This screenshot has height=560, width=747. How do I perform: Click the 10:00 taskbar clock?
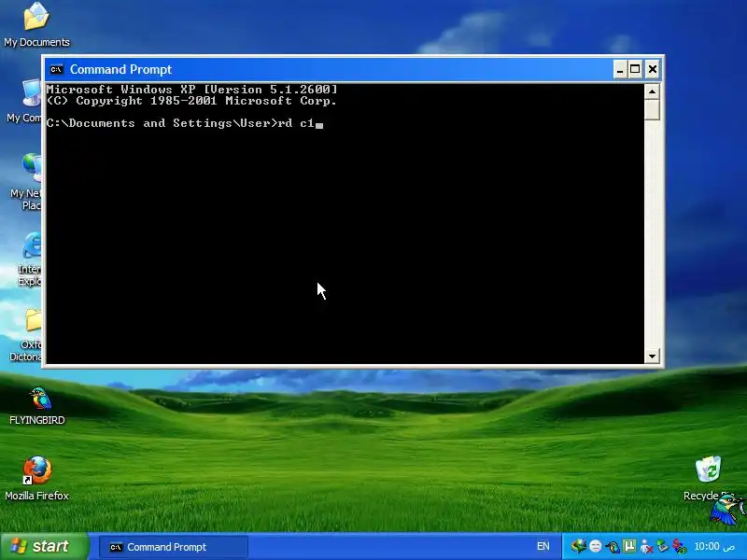(x=713, y=546)
